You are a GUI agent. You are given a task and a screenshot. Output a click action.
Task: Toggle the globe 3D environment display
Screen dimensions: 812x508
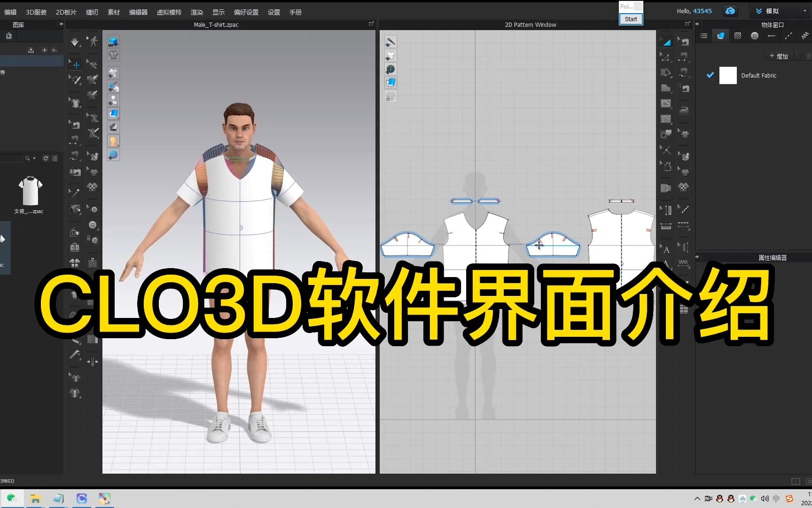[x=113, y=155]
